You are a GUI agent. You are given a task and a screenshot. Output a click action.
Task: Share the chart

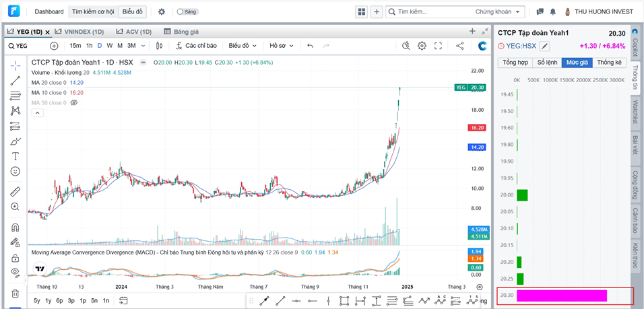point(460,46)
